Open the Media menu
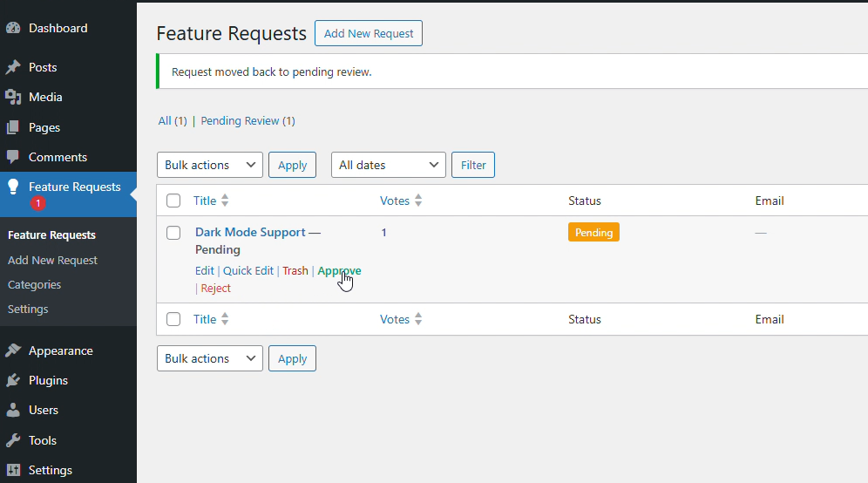The width and height of the screenshot is (868, 483). tap(45, 98)
